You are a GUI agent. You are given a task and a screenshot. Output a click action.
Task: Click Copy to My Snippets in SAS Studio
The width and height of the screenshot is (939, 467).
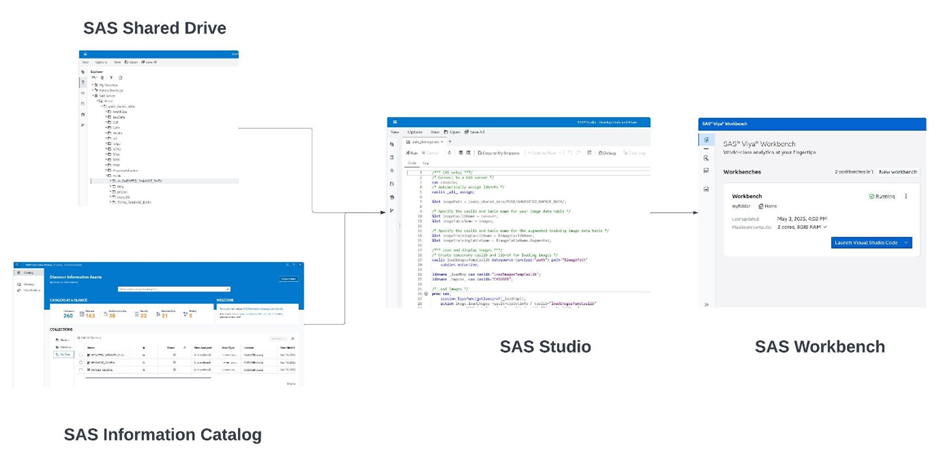499,153
